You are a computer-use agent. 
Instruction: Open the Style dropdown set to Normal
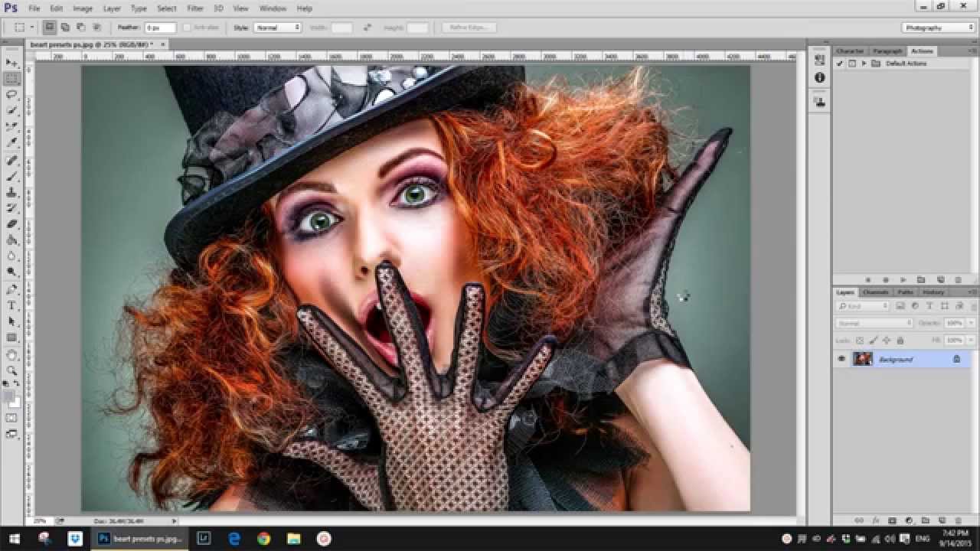point(278,28)
